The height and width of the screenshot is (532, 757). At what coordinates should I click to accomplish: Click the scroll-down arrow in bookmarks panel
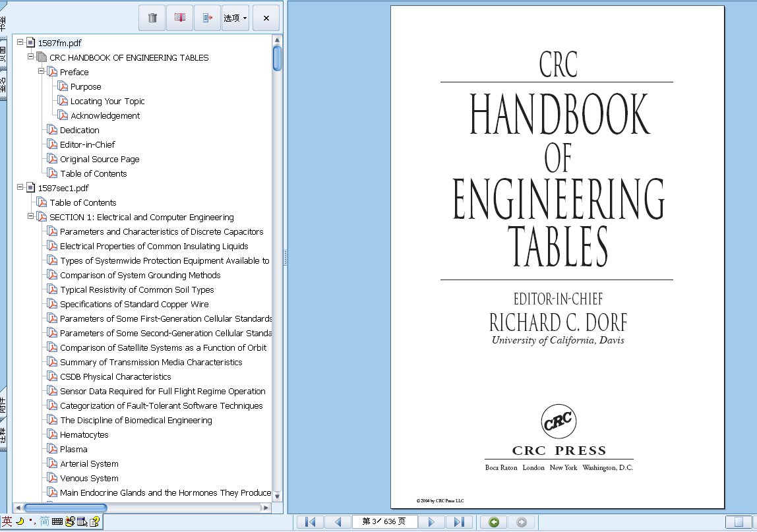(x=277, y=496)
